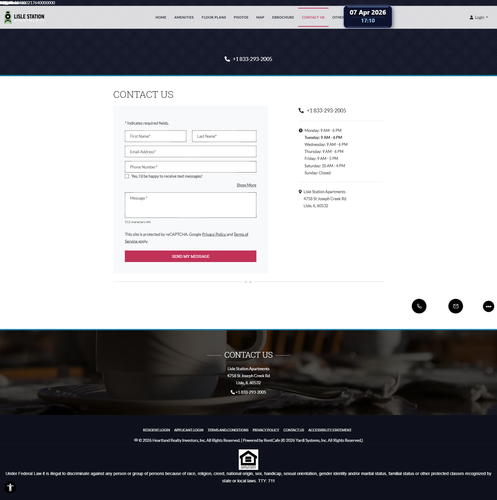Viewport: 497px width, 500px height.
Task: Click the banner phone handset icon
Action: coord(227,59)
